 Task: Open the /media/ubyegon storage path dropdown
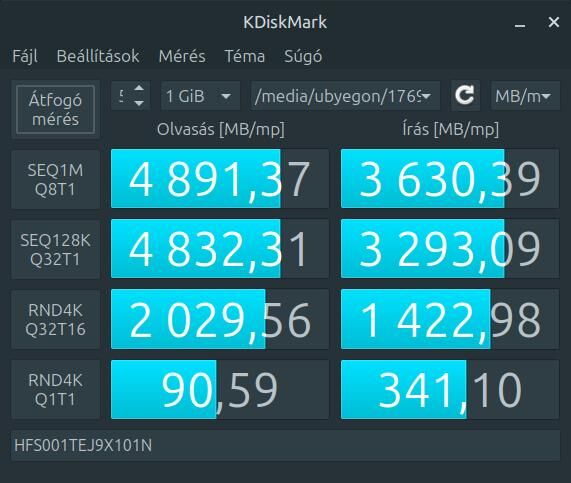[x=345, y=96]
